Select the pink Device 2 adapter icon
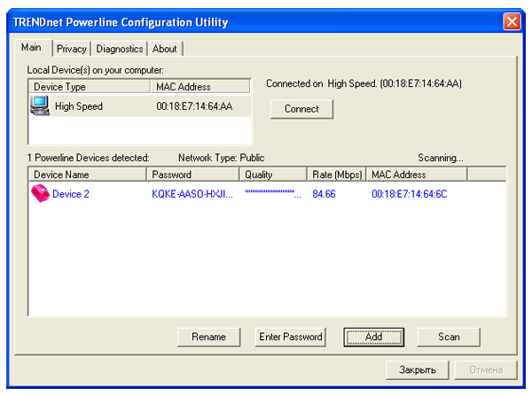The width and height of the screenshot is (532, 396). click(41, 194)
